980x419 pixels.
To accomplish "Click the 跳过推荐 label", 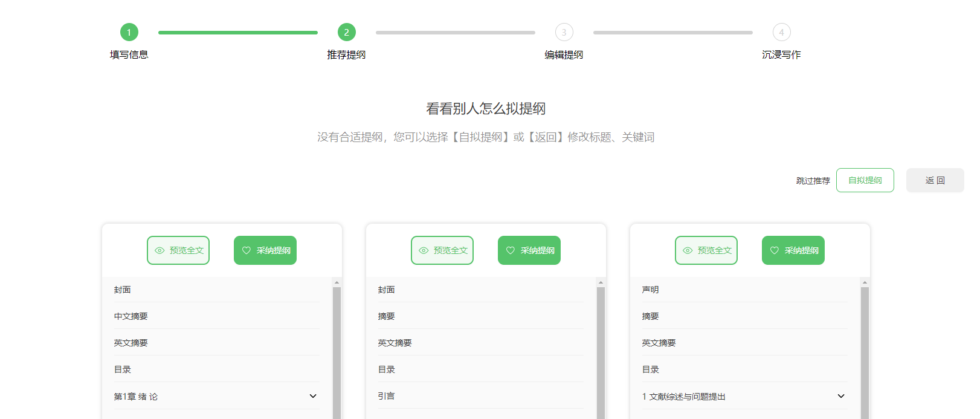I will pyautogui.click(x=813, y=181).
